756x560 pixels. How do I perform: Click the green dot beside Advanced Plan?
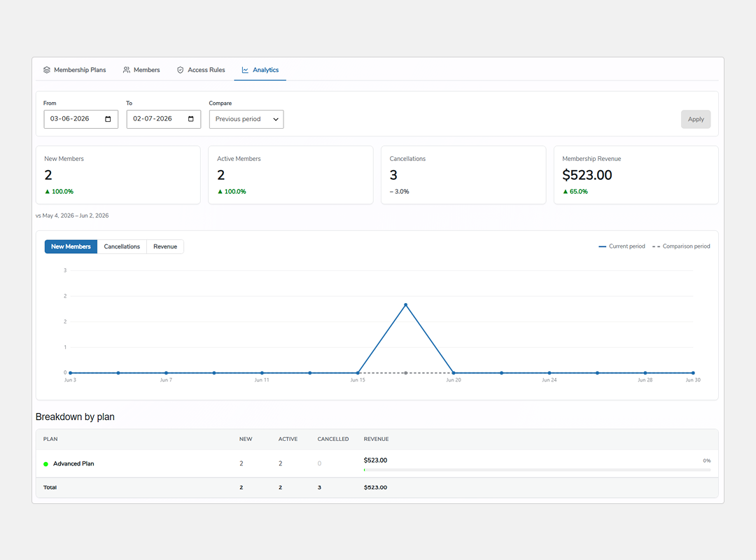(45, 464)
